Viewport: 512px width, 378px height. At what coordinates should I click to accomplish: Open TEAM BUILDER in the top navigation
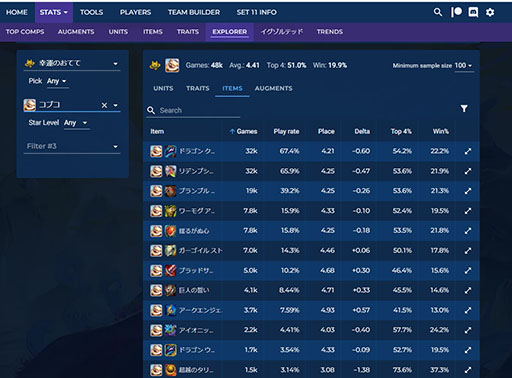(194, 12)
